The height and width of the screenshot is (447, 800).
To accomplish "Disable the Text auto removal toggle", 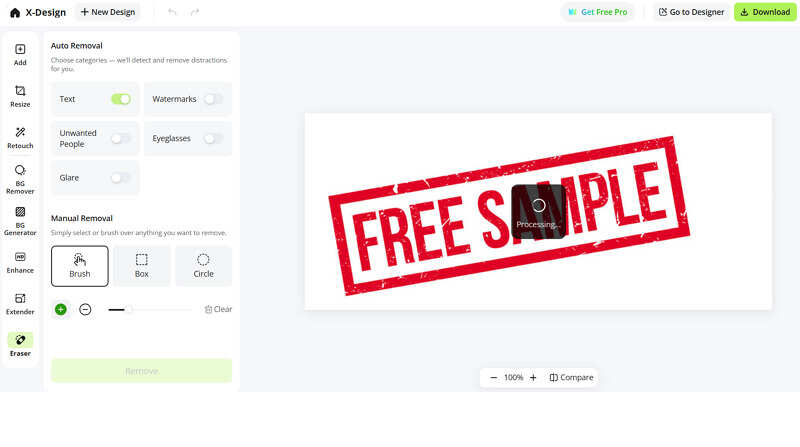I will (121, 99).
